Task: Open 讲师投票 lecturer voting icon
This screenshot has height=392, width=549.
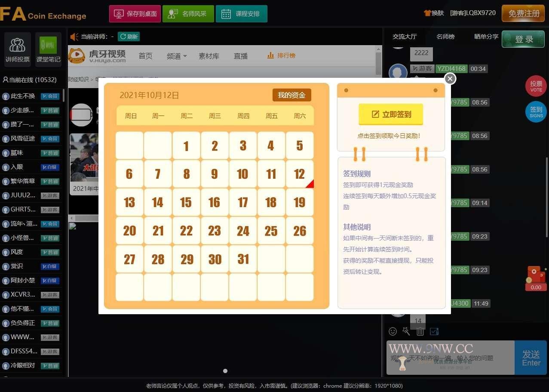Action: 18,49
